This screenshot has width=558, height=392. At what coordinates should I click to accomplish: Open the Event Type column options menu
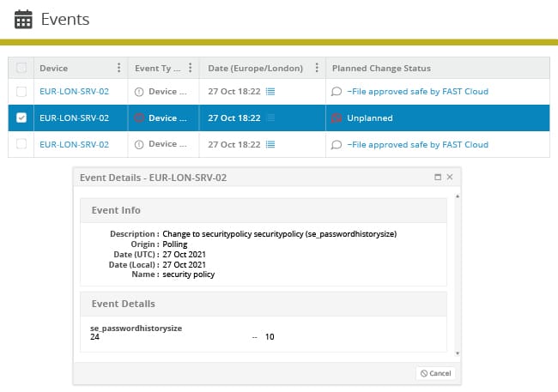(191, 68)
